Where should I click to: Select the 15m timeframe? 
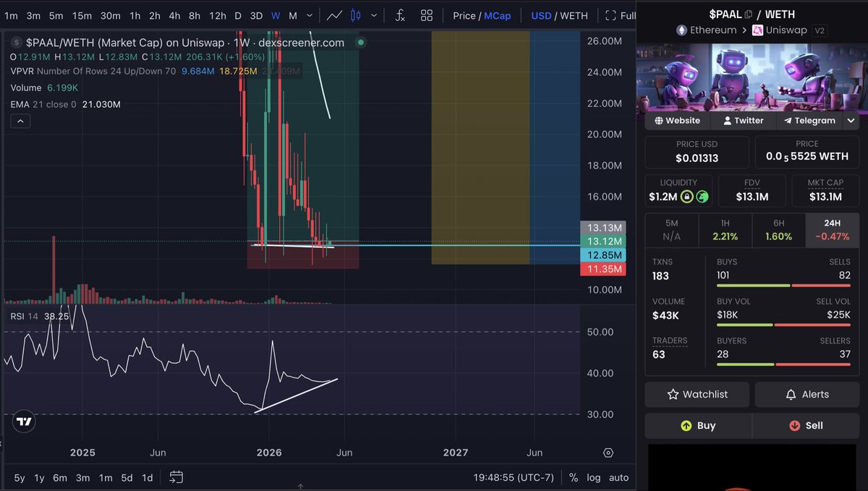click(82, 15)
